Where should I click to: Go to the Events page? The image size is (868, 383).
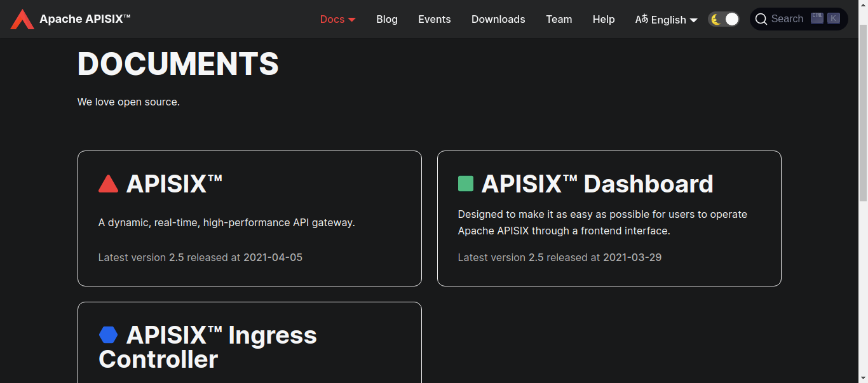click(x=435, y=19)
